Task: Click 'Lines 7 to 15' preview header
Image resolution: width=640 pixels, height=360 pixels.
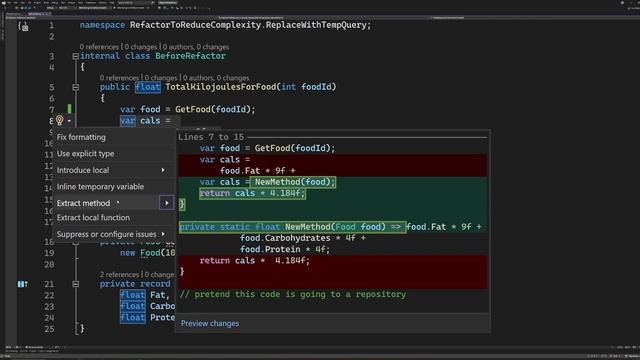Action: [211, 137]
